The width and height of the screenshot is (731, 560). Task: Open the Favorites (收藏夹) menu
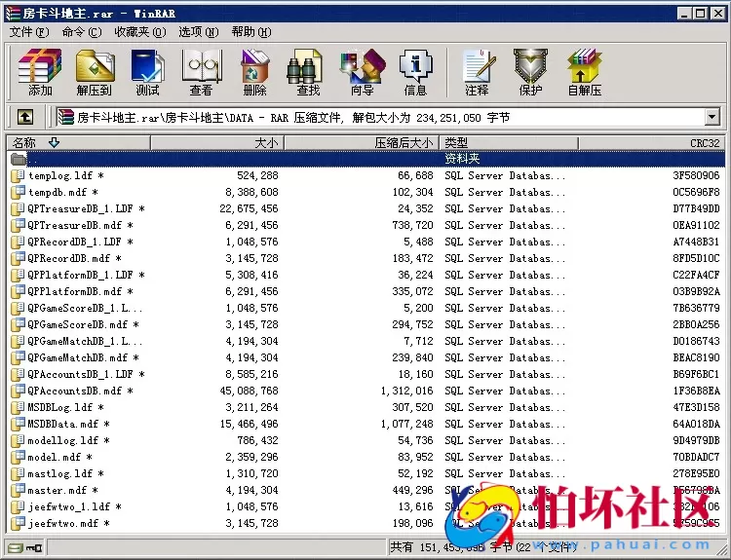[140, 32]
